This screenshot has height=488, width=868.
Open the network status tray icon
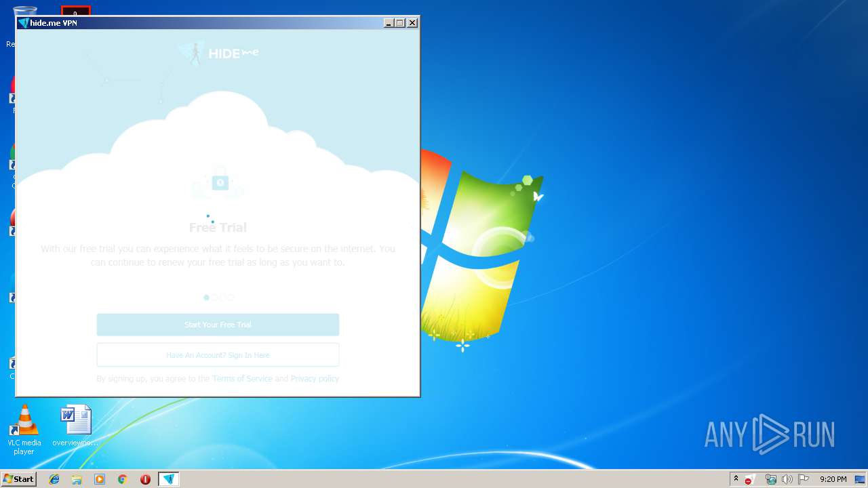771,479
